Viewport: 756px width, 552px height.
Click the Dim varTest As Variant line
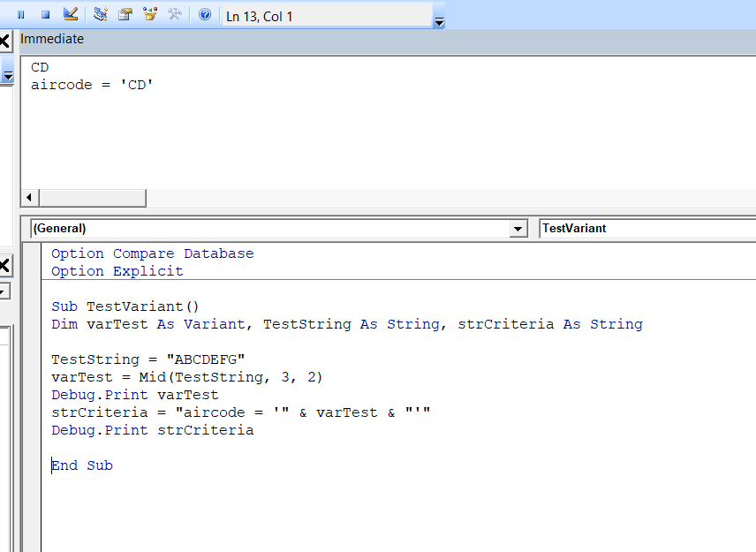tap(347, 324)
